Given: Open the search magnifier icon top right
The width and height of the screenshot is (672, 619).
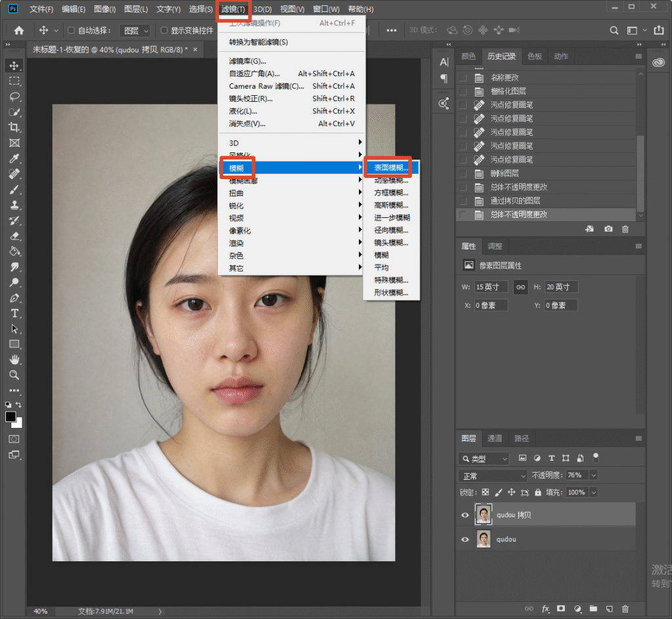Looking at the screenshot, I should pyautogui.click(x=614, y=30).
